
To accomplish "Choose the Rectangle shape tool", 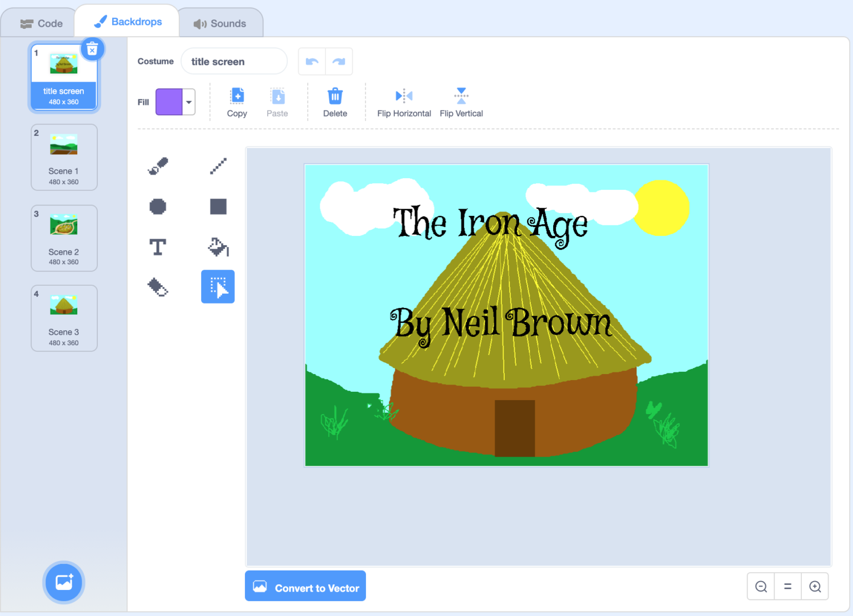I will point(218,206).
